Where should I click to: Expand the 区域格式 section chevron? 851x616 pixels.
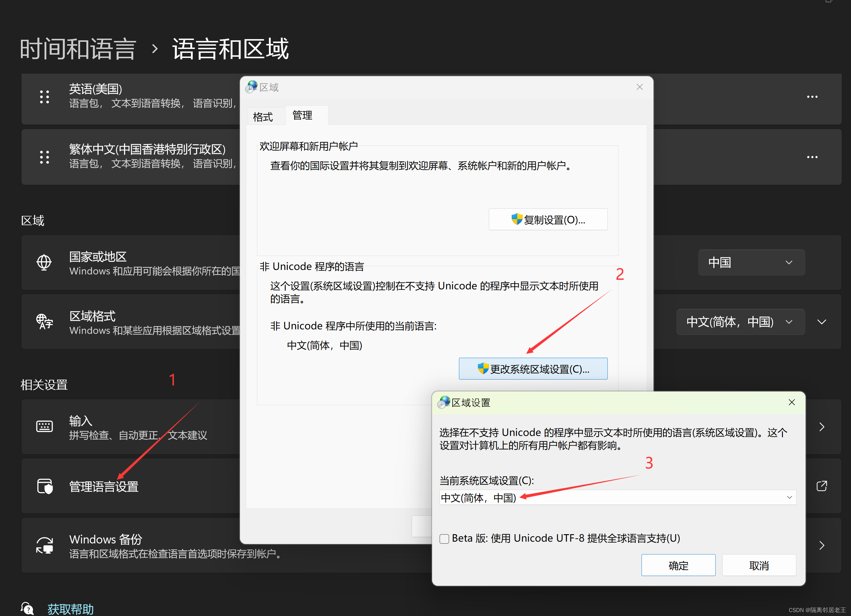click(x=822, y=322)
